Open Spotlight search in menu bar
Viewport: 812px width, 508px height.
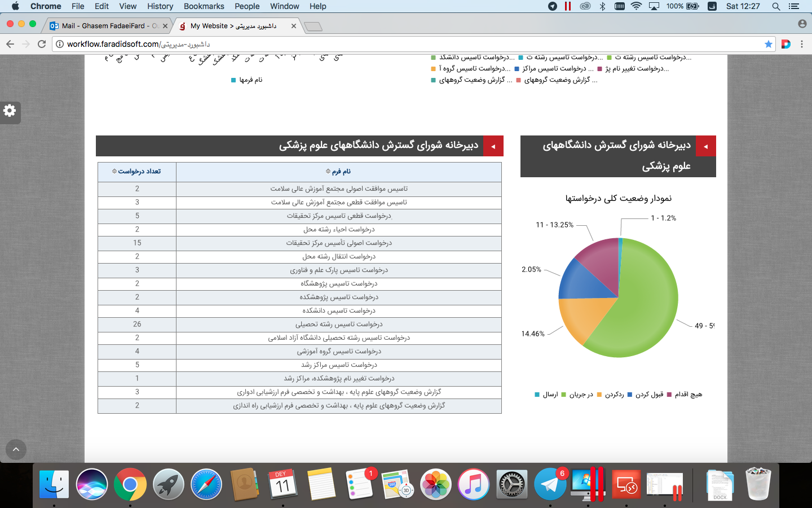pos(776,6)
